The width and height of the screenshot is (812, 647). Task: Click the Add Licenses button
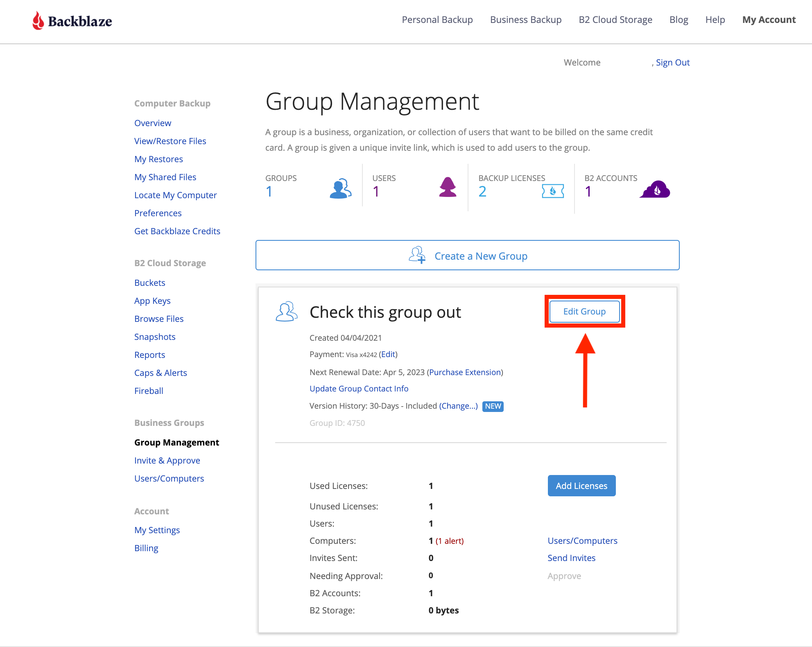[x=581, y=486]
